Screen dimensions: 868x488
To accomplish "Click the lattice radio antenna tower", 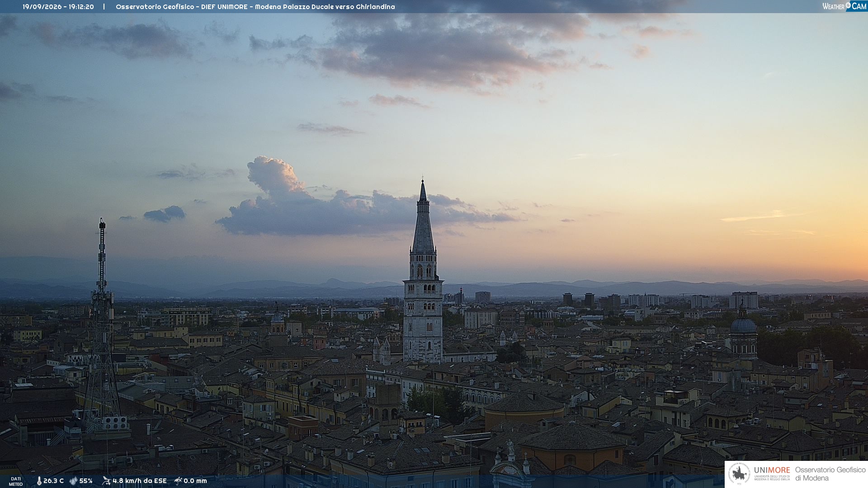I will click(102, 325).
